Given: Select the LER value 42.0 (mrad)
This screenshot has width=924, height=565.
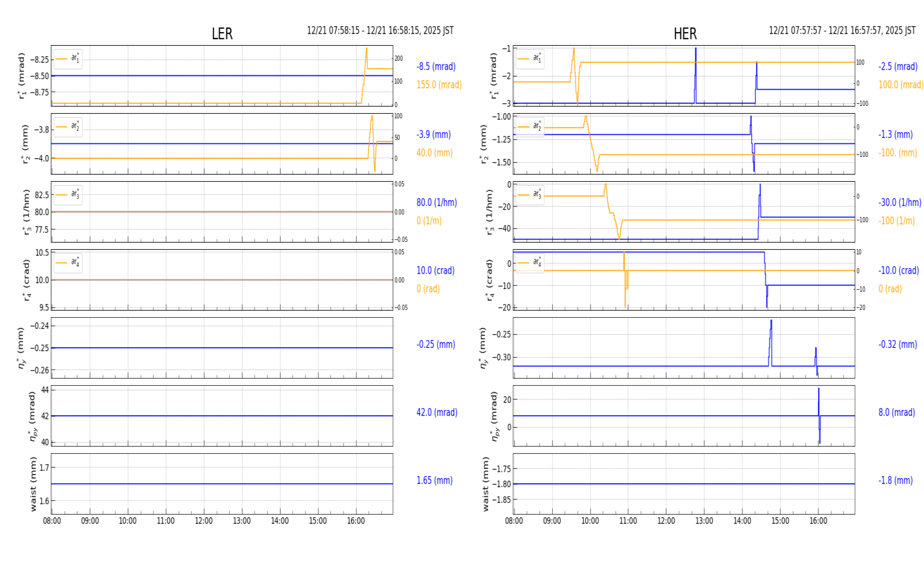Looking at the screenshot, I should point(437,413).
